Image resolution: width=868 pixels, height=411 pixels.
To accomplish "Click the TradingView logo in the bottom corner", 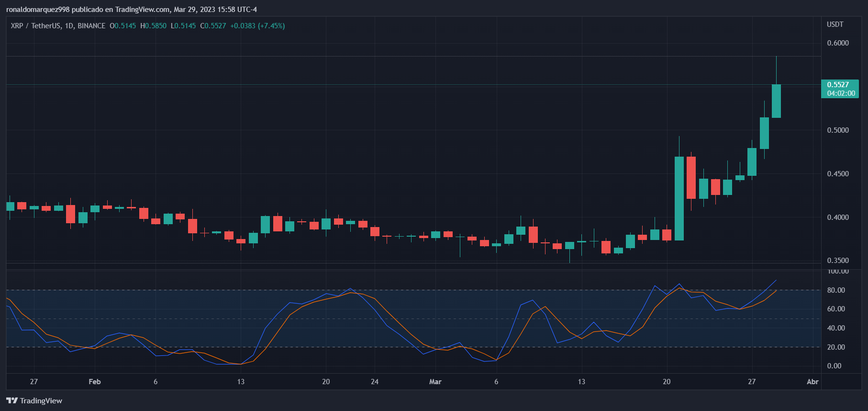I will 34,400.
